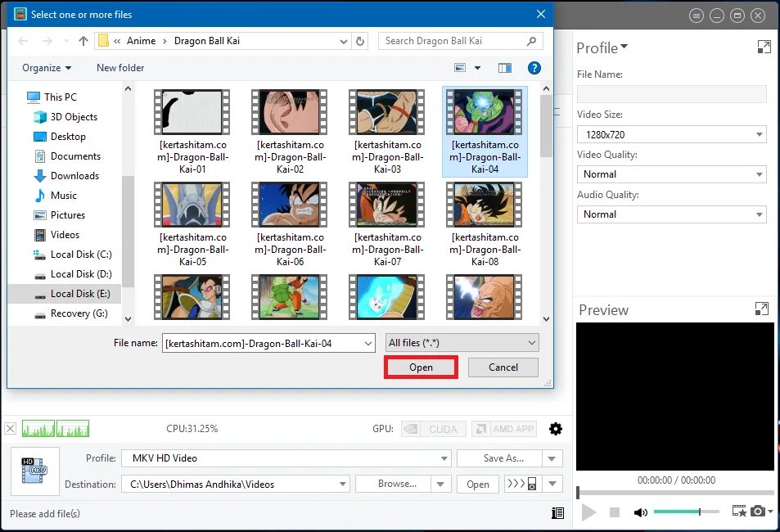This screenshot has height=532, width=780.
Task: Refresh the Dragon Ball Kai folder
Action: point(360,41)
